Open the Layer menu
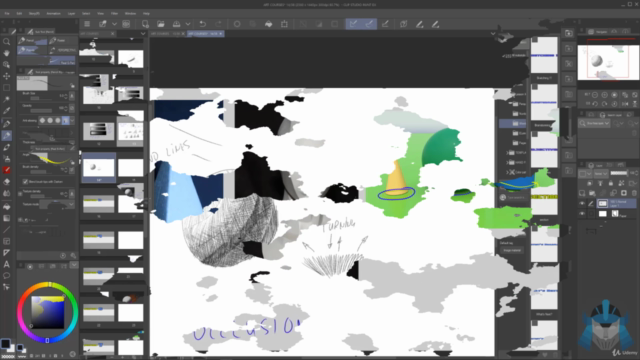This screenshot has width=640, height=360. (x=71, y=13)
